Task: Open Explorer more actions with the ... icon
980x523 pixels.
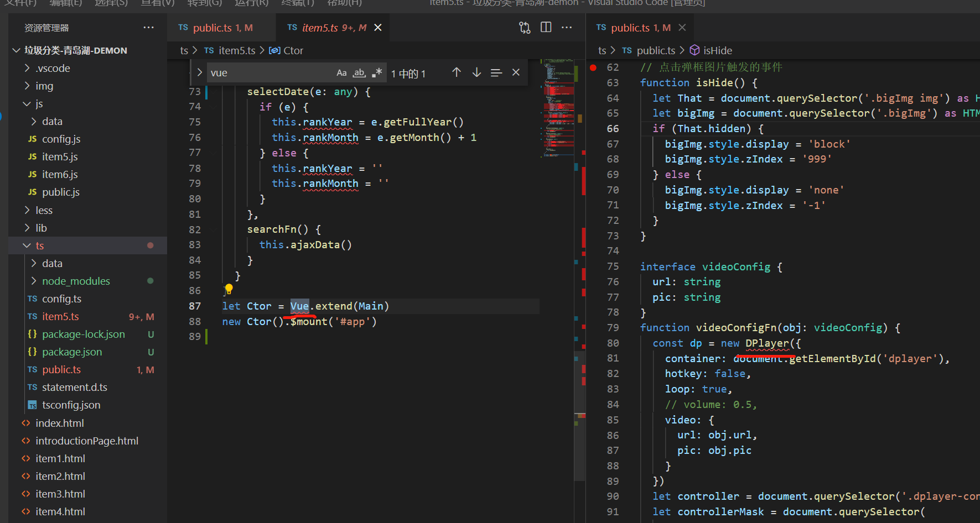Action: [148, 27]
